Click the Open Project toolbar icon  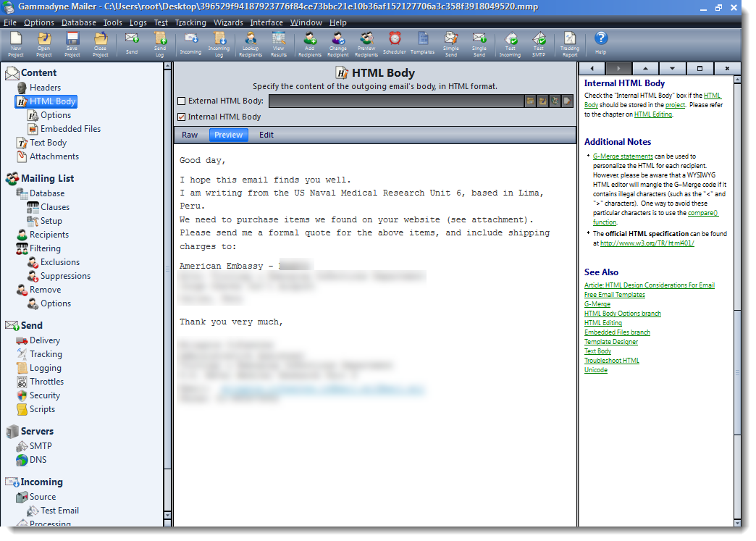click(x=44, y=44)
